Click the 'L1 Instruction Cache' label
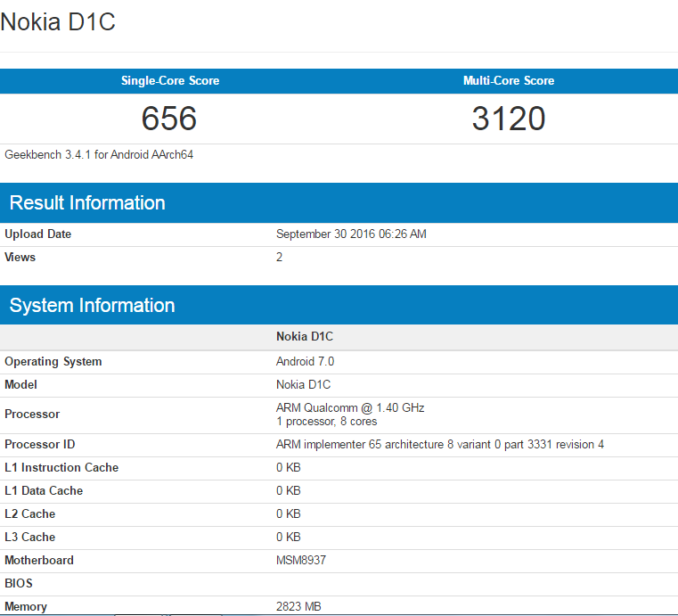678x616 pixels. point(61,468)
